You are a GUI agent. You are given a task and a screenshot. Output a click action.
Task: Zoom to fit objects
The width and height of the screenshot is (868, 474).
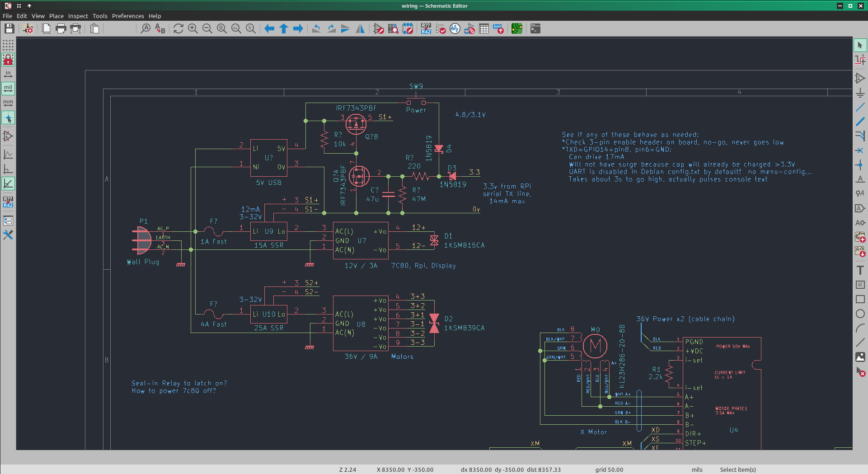tap(236, 29)
